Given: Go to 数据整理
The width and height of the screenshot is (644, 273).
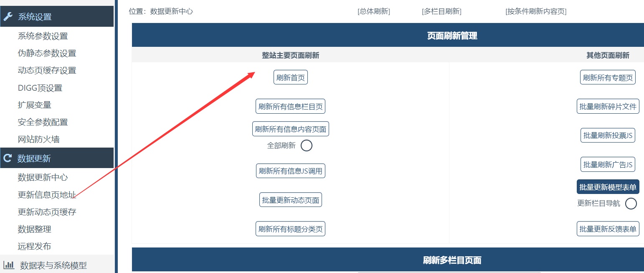Looking at the screenshot, I should (x=34, y=229).
